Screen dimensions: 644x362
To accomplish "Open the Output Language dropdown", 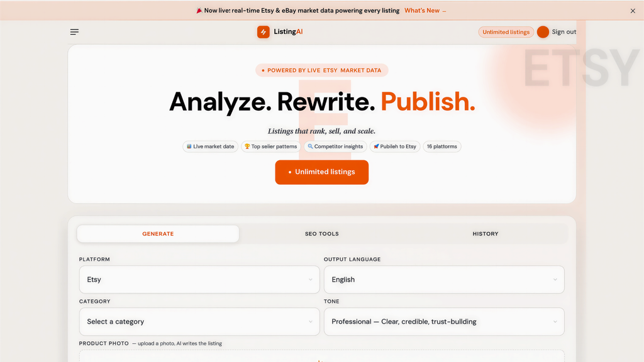I will point(444,280).
